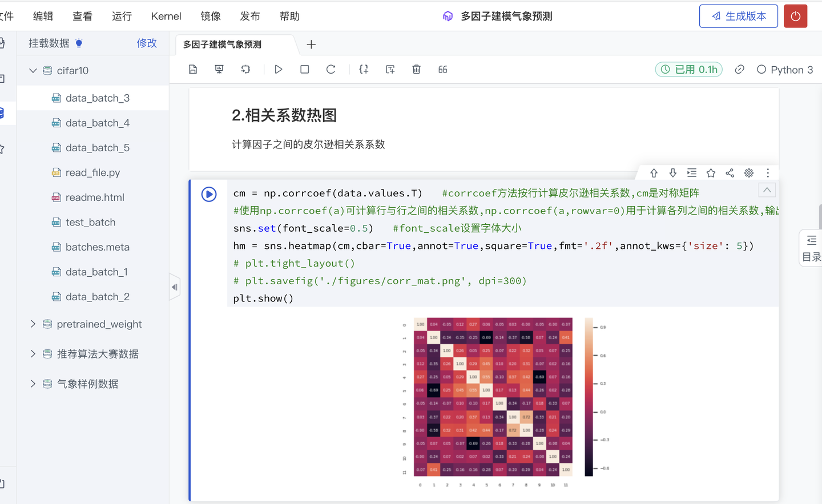Click the 已用 0.1h usage badge
This screenshot has width=822, height=504.
689,69
